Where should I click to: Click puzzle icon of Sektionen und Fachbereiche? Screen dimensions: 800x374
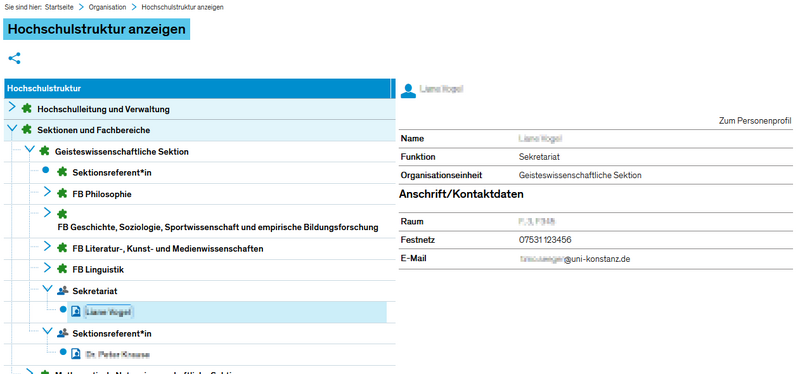click(x=26, y=130)
